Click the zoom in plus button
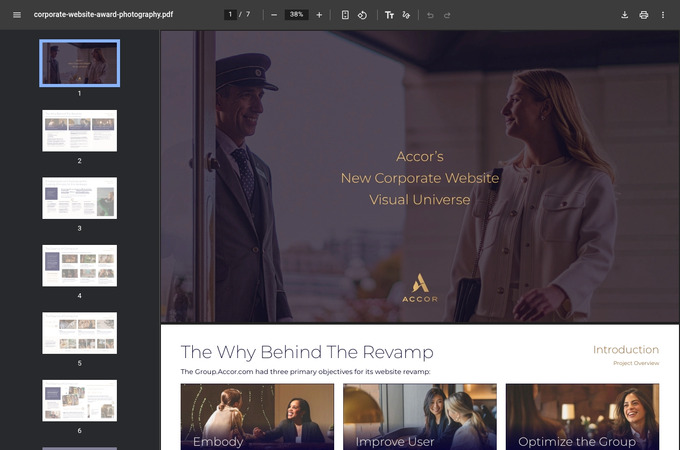Viewport: 680px width, 450px height. [319, 15]
